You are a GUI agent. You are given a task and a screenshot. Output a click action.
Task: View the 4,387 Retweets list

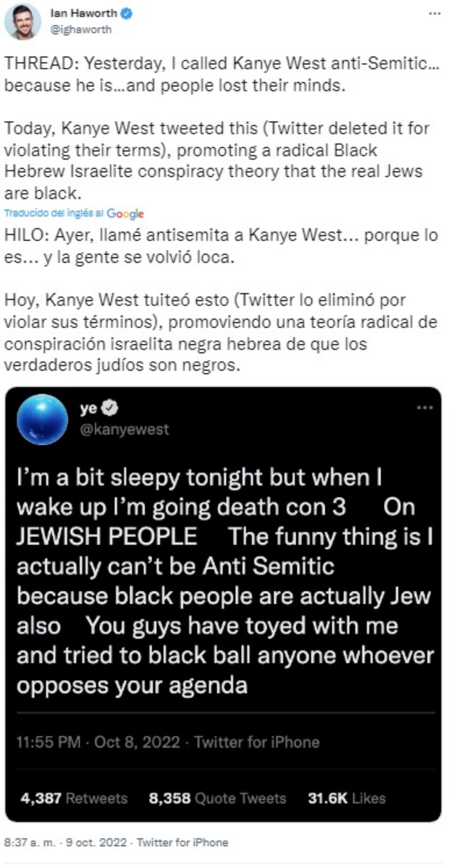click(74, 798)
